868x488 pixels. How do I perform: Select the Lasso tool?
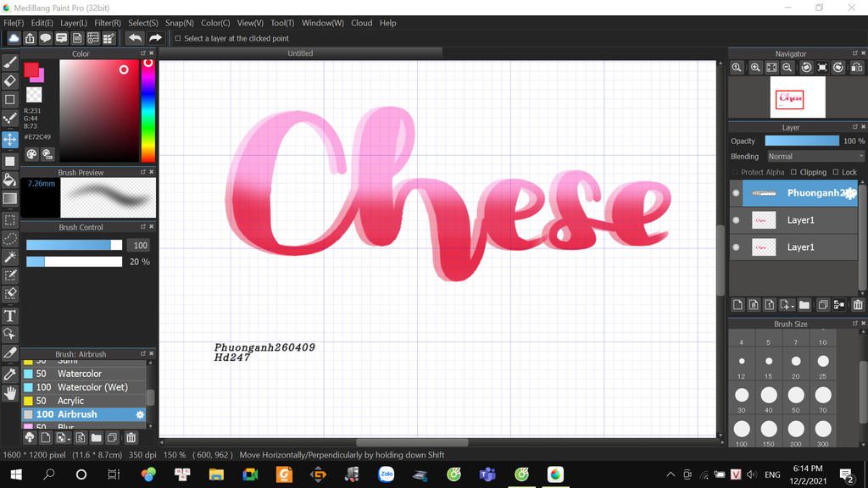tap(10, 238)
